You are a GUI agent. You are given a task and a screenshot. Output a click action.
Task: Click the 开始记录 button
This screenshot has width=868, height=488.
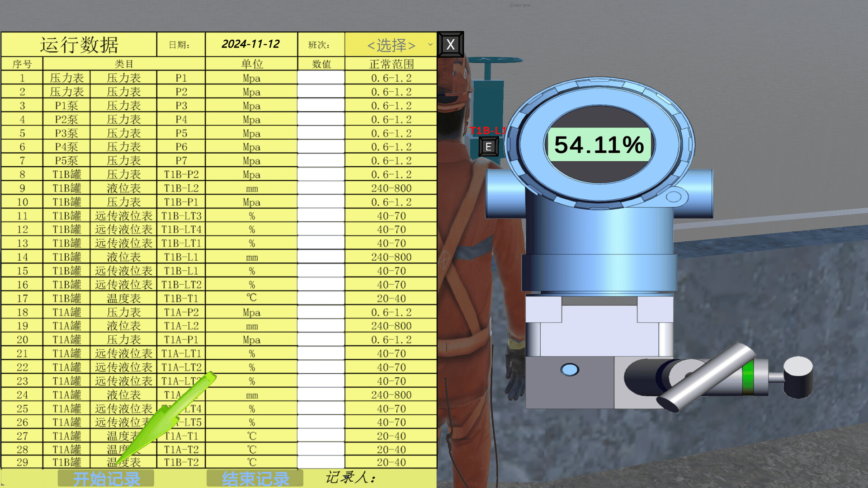pyautogui.click(x=106, y=478)
